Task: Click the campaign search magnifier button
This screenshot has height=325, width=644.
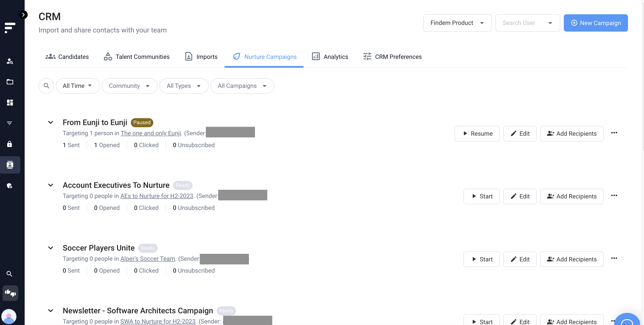Action: 46,86
